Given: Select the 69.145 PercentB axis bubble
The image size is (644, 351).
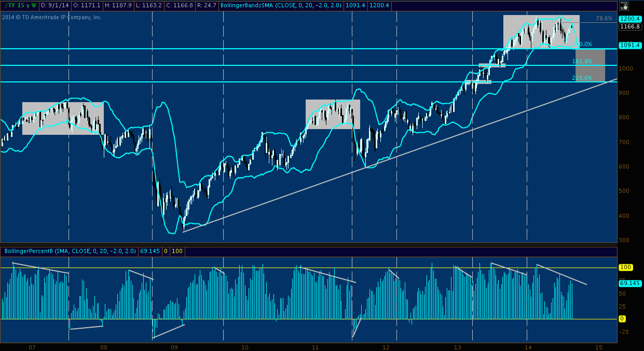Looking at the screenshot, I should pos(631,284).
